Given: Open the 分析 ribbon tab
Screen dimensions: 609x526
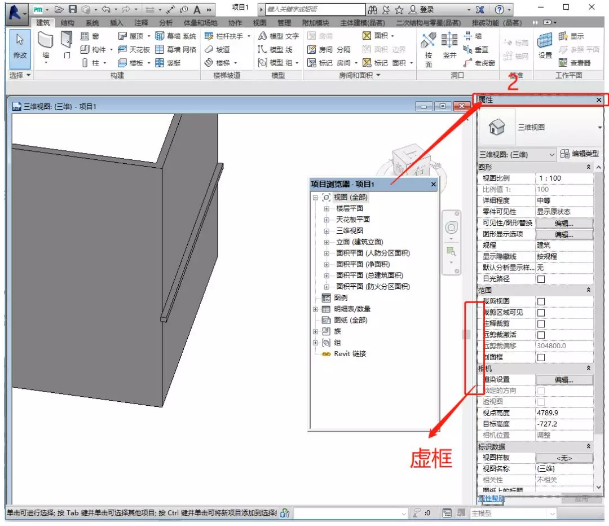Looking at the screenshot, I should click(x=165, y=23).
